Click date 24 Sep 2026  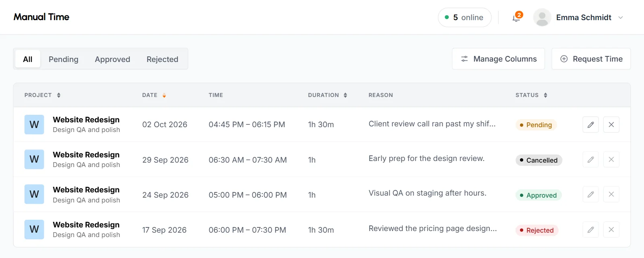tap(165, 195)
